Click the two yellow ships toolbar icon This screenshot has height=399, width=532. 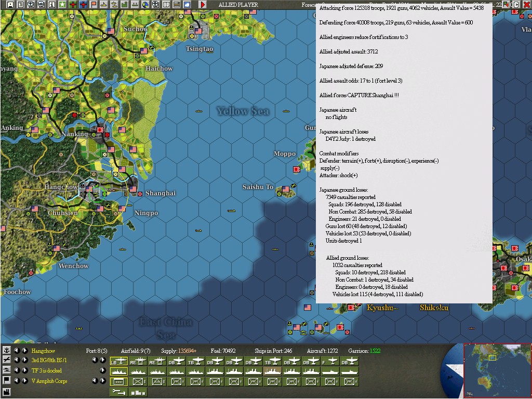[114, 5]
